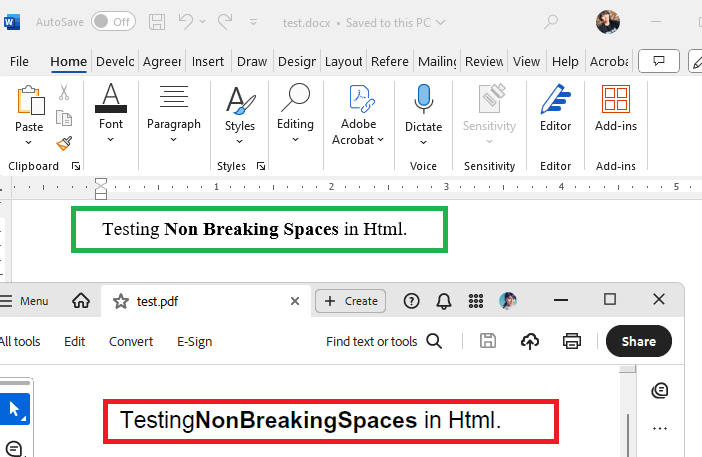Select the Format Painter brush
The image size is (702, 457).
(64, 143)
